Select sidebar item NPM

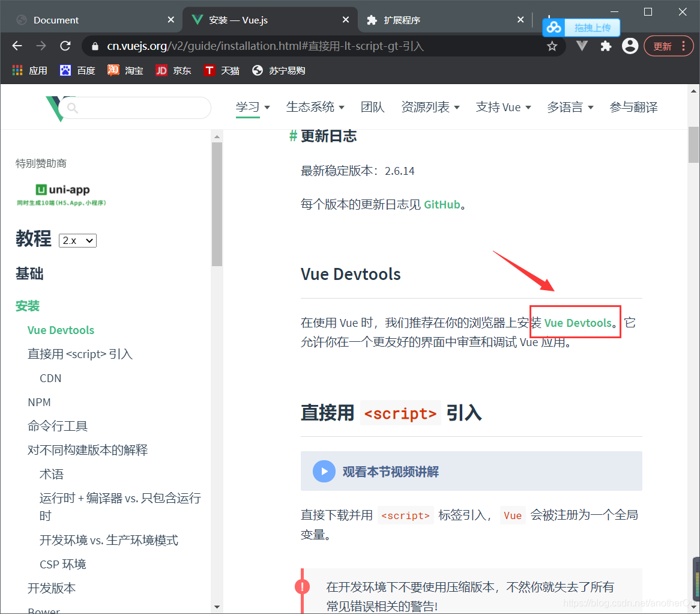click(x=39, y=402)
